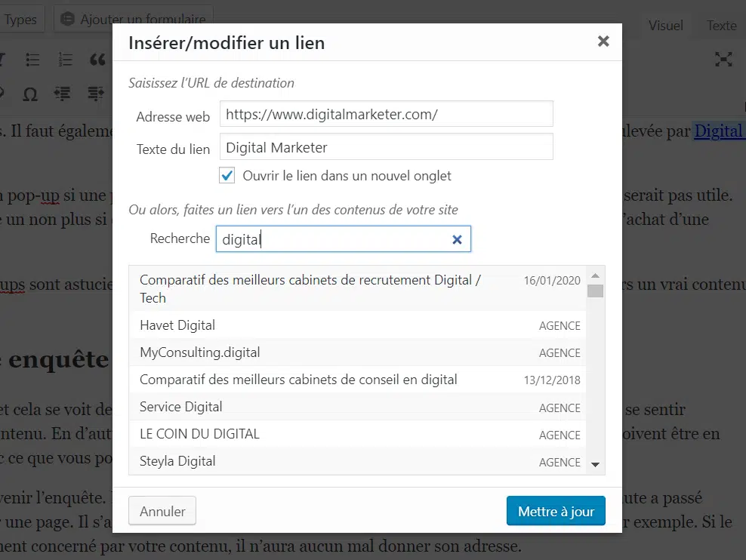Click the Adresse web URL field
The image size is (746, 560).
386,114
